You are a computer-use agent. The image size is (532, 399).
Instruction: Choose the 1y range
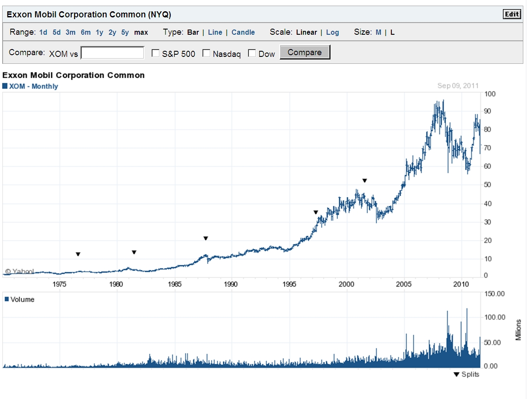(x=99, y=32)
